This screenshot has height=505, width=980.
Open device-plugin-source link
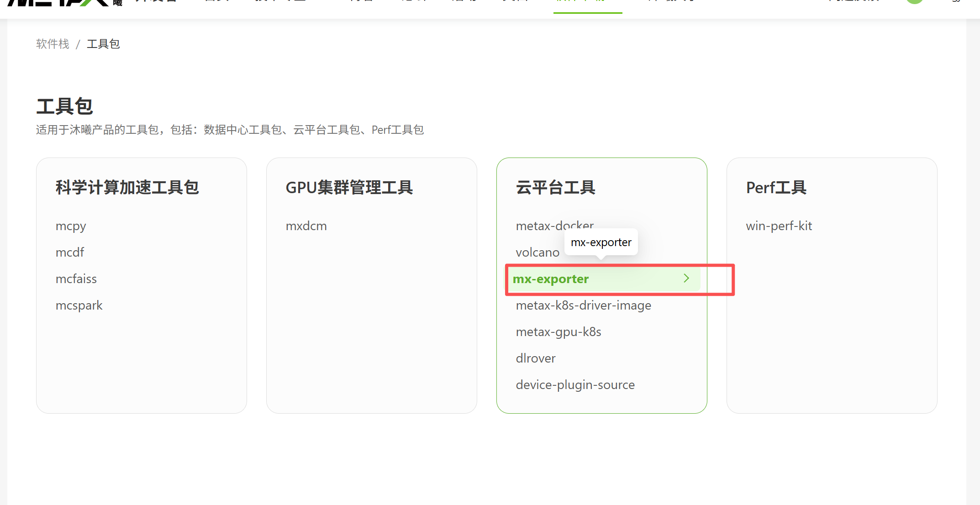[575, 385]
